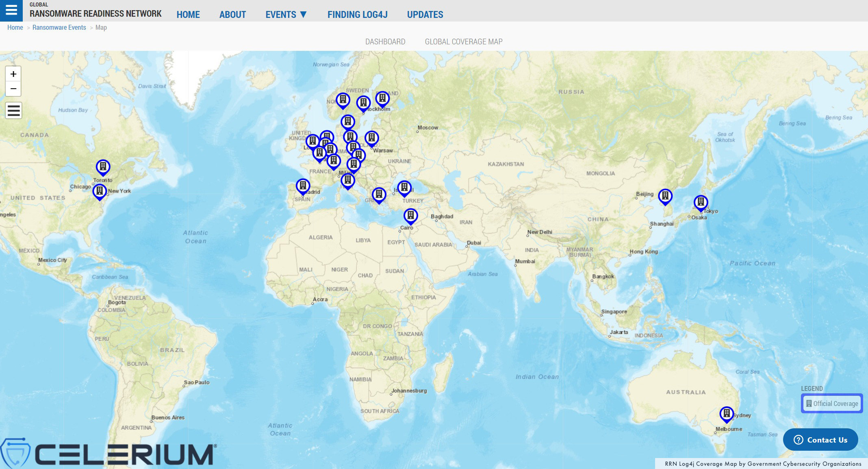Go to the UPDATES page

click(x=425, y=15)
